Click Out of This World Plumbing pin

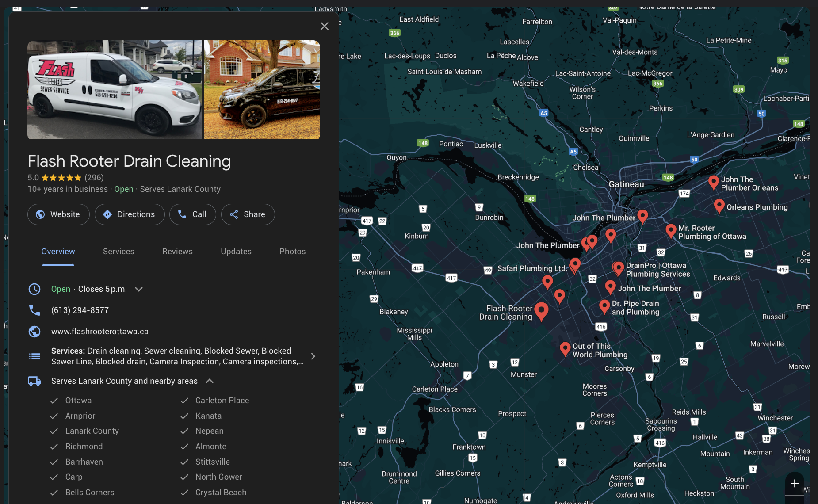tap(565, 348)
